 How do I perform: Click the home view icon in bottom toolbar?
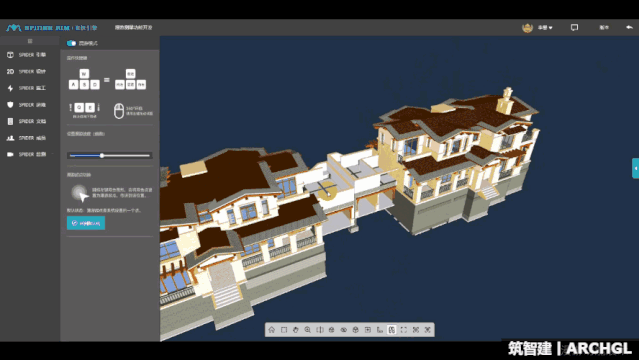tap(272, 330)
